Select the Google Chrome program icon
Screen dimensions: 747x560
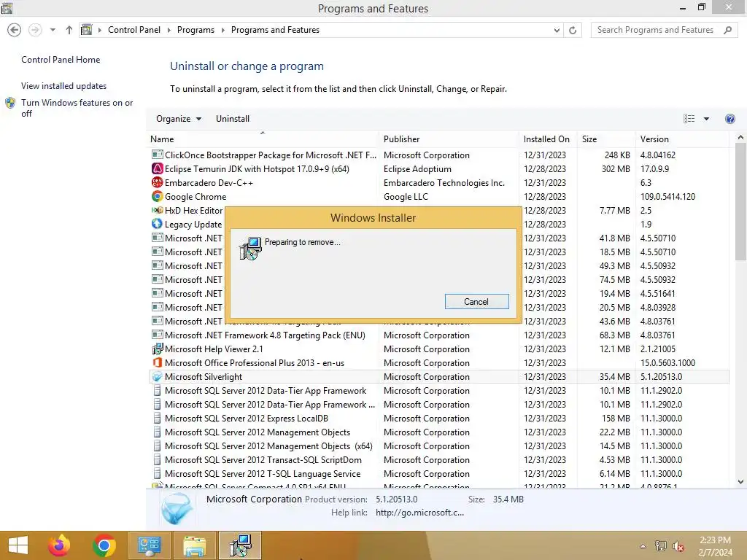[158, 196]
